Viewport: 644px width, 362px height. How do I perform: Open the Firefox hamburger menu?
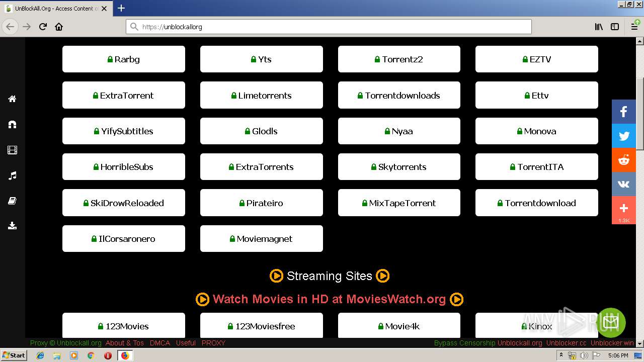coord(634,27)
